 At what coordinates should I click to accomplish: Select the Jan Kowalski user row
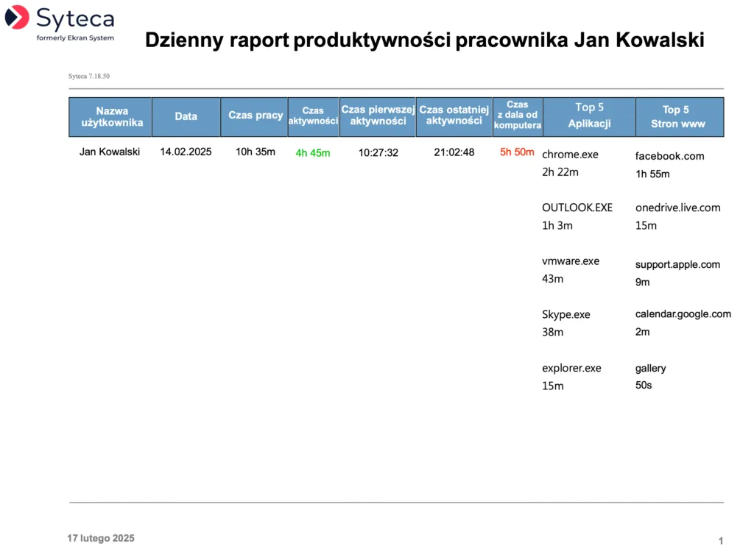click(x=110, y=152)
